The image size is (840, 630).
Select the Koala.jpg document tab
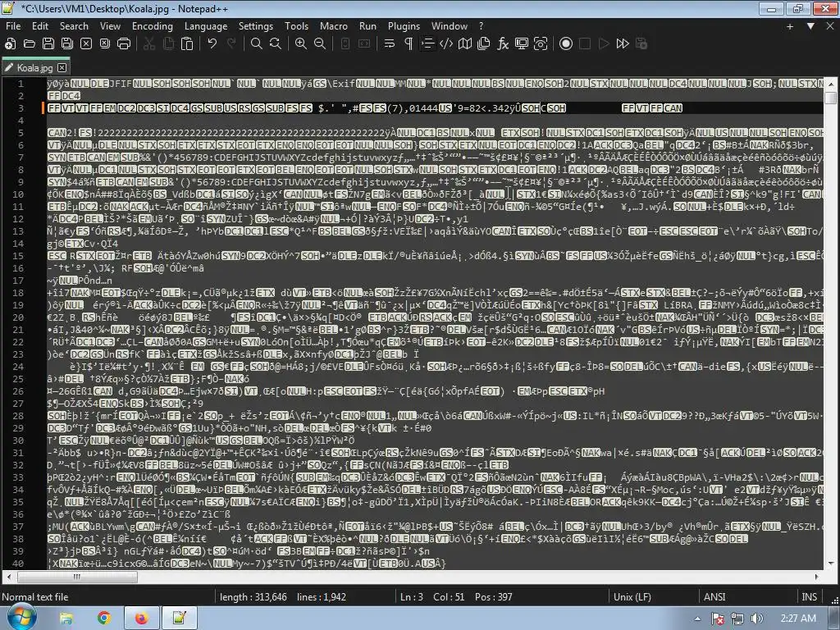pyautogui.click(x=35, y=67)
